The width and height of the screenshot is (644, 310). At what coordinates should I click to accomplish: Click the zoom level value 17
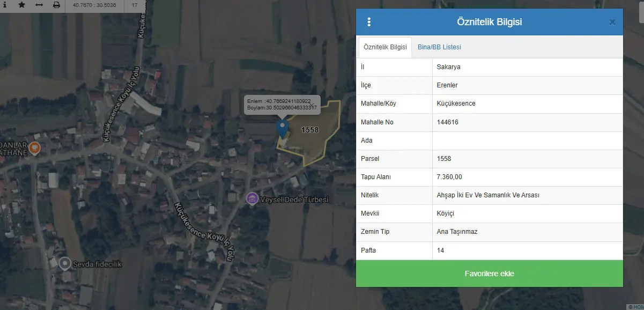tap(135, 5)
